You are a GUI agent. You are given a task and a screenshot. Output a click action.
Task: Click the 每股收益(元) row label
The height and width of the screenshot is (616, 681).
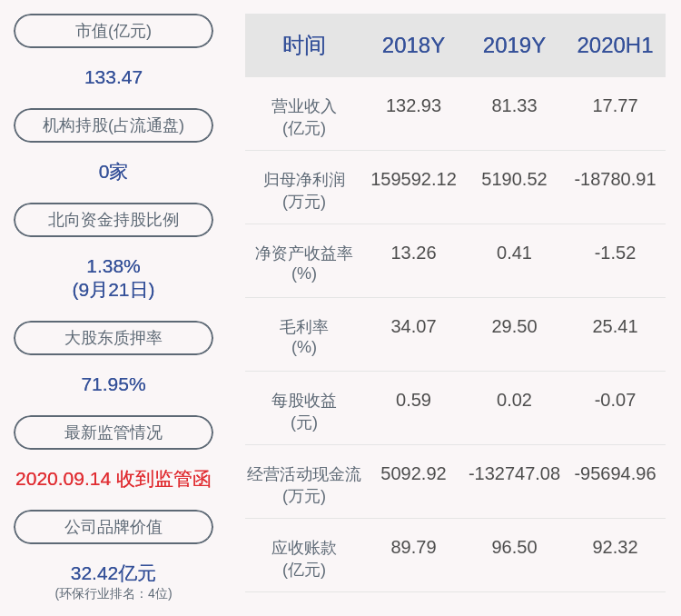[304, 412]
